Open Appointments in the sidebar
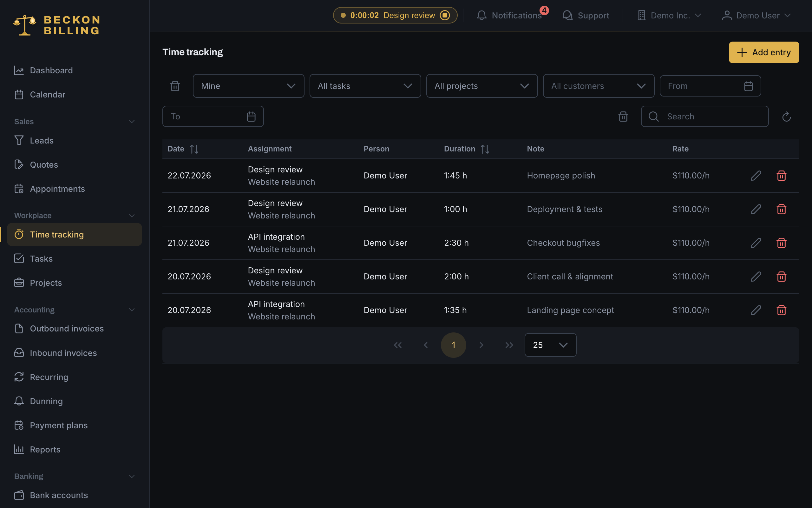 tap(75, 189)
